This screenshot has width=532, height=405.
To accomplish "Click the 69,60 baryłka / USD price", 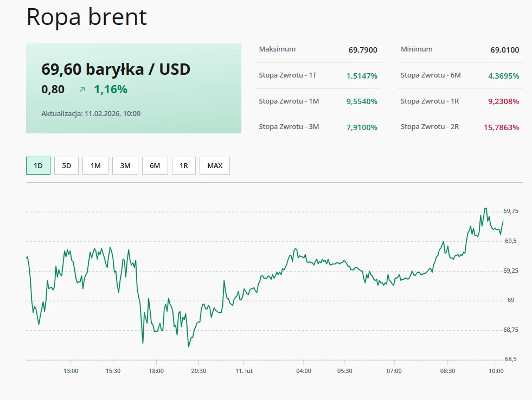I will [116, 69].
